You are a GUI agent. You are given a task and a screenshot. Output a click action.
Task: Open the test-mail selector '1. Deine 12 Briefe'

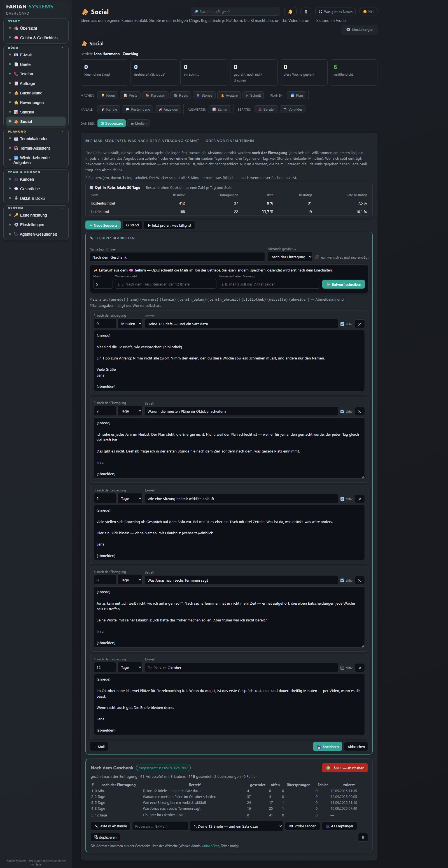click(x=237, y=826)
